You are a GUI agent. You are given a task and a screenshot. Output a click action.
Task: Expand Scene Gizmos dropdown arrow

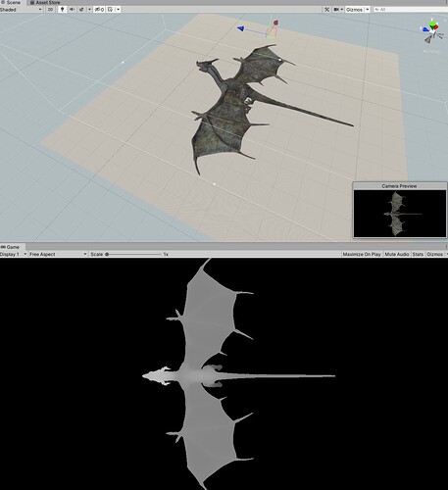[x=368, y=10]
